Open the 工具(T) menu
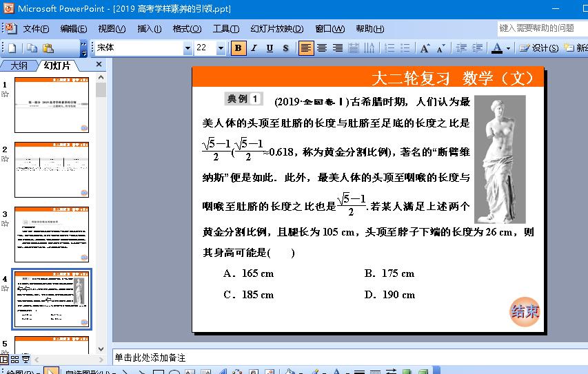 click(x=225, y=29)
